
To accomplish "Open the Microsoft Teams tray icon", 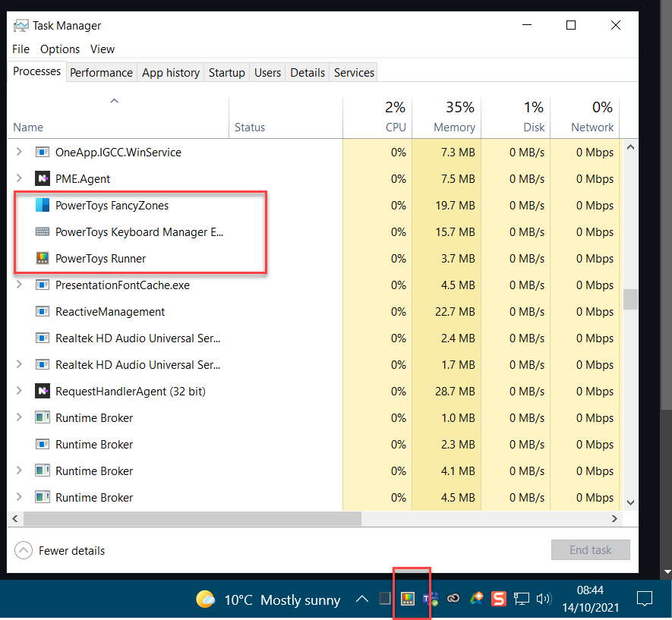I will [430, 598].
